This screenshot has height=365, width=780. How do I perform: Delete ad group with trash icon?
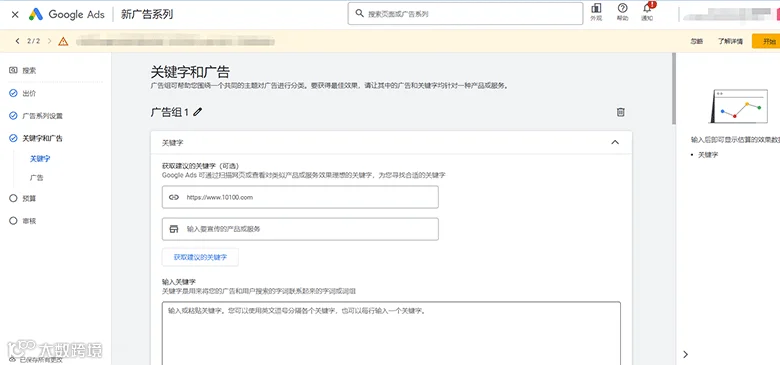coord(620,112)
